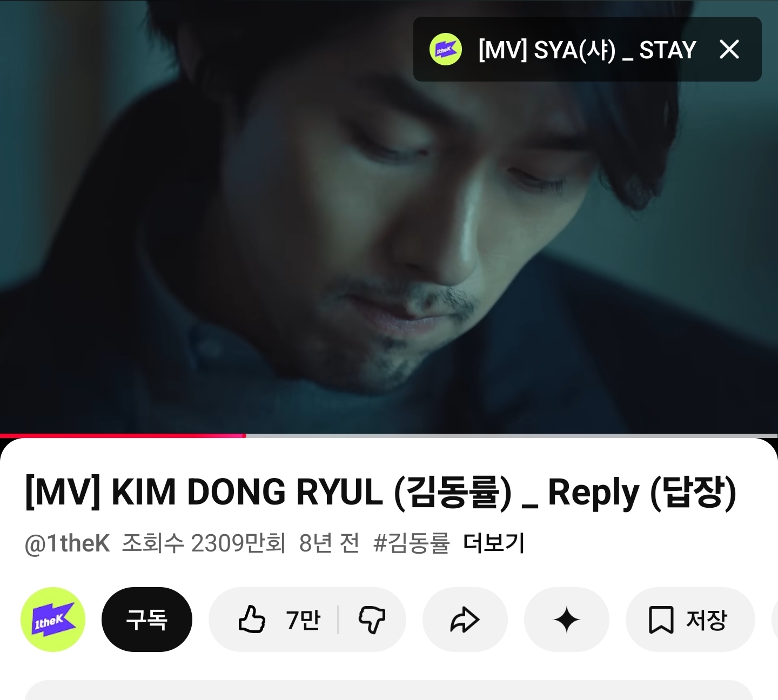The image size is (778, 700).
Task: Tap the 7만 like count
Action: (x=303, y=620)
